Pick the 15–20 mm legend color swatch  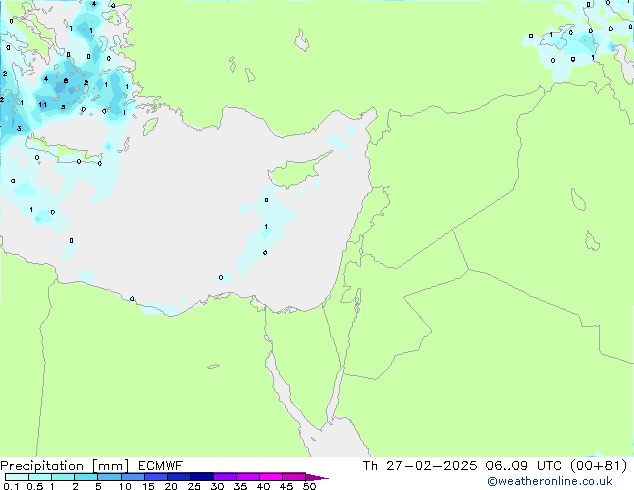pyautogui.click(x=155, y=477)
